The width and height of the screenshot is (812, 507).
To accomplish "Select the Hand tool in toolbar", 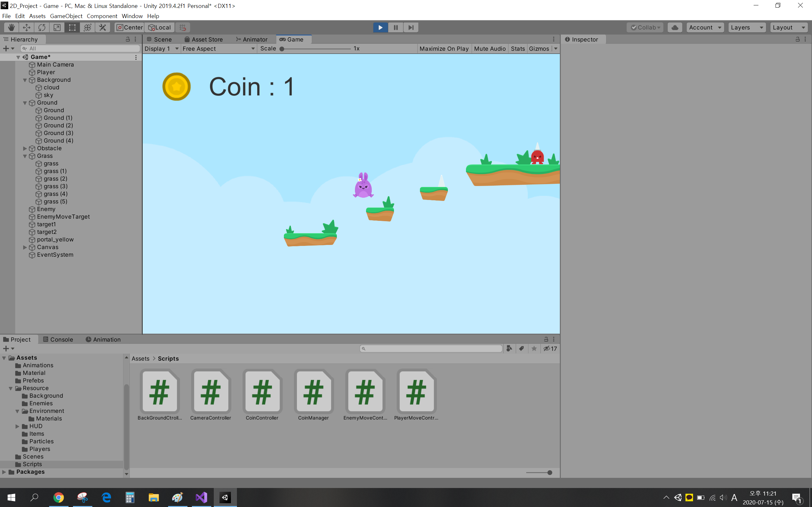I will tap(11, 28).
